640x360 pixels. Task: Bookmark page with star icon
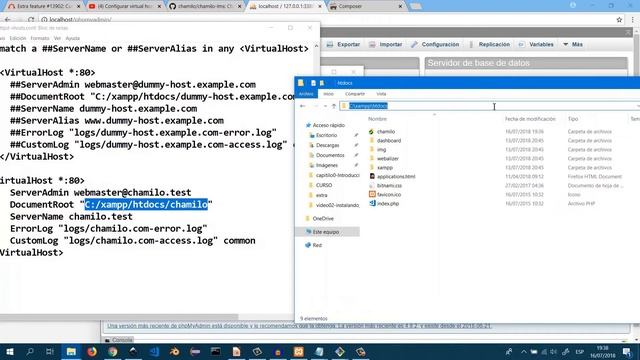(619, 19)
